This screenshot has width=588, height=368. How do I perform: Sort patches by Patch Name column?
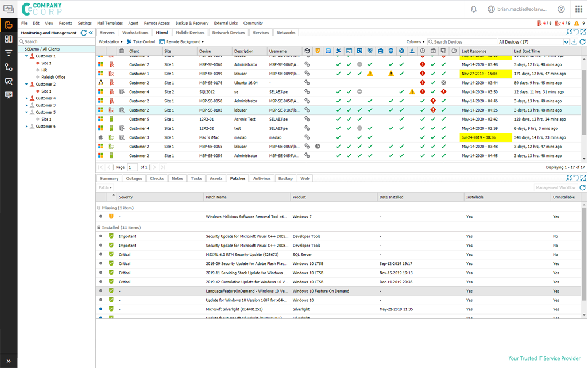(247, 197)
